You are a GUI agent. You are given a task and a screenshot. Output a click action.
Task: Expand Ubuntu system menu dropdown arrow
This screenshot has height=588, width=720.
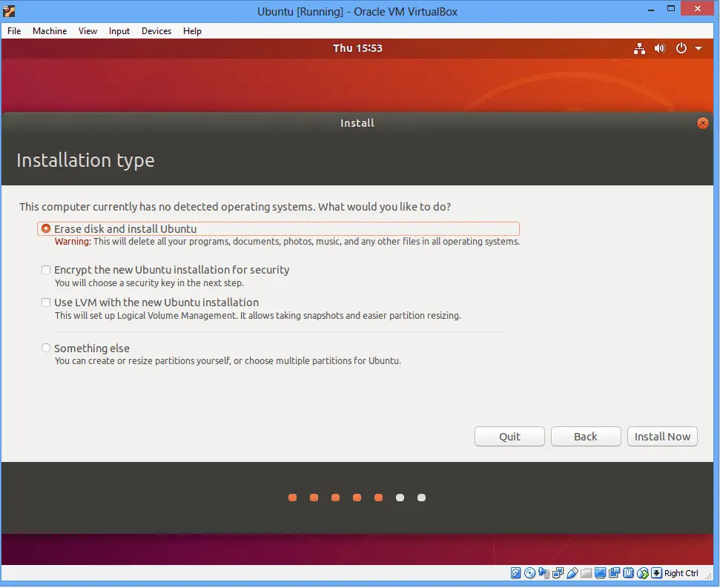click(698, 48)
